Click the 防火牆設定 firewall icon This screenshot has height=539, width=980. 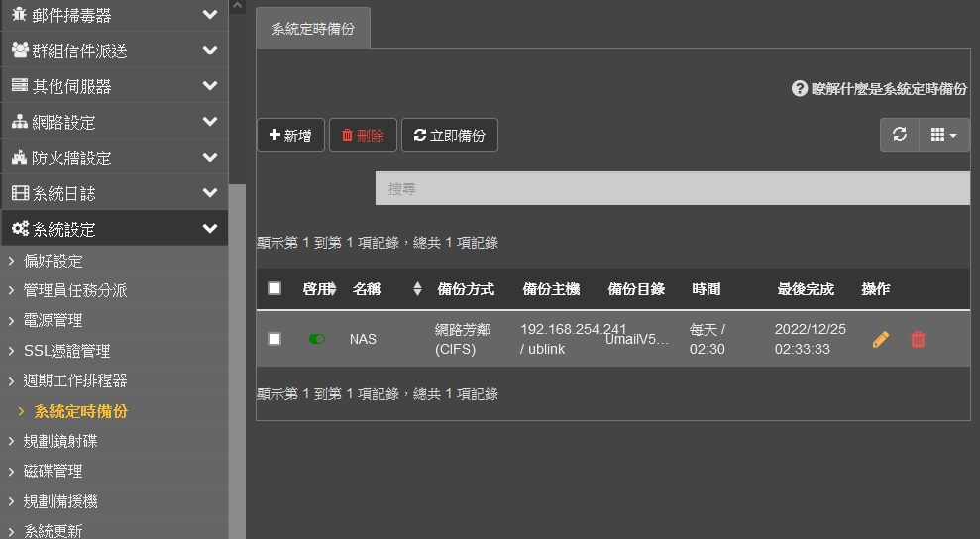click(20, 158)
